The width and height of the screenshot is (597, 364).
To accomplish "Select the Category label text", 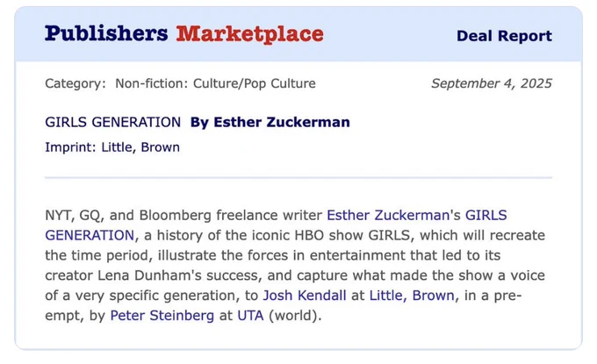I will click(x=76, y=83).
